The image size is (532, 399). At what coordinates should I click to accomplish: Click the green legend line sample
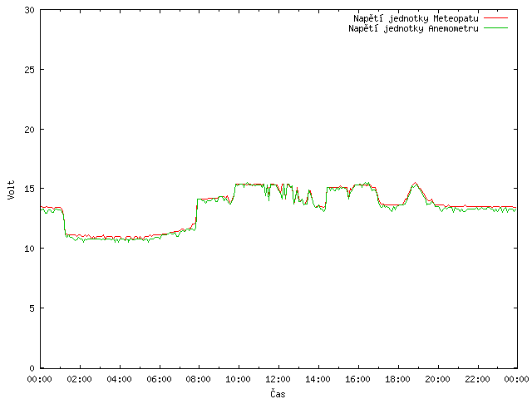[x=495, y=28]
